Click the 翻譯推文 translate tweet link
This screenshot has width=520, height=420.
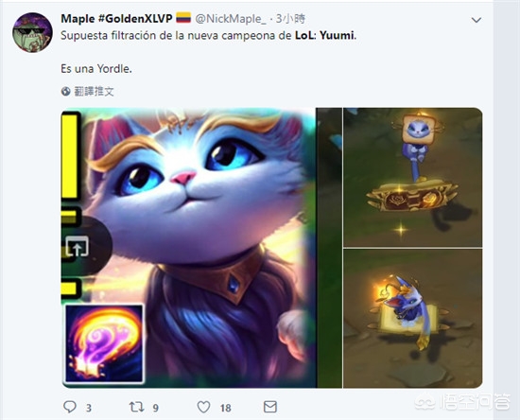coord(94,91)
